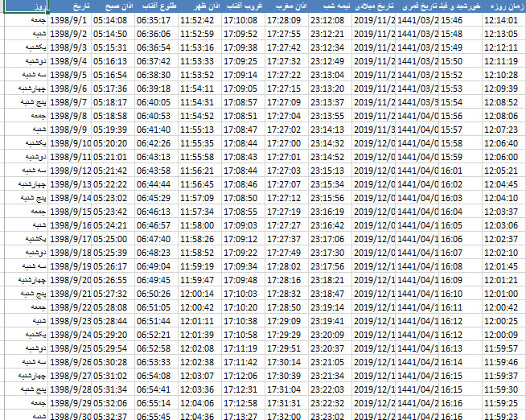This screenshot has width=526, height=420.
Task: Select the زمان روزه header cell
Action: 504,6
